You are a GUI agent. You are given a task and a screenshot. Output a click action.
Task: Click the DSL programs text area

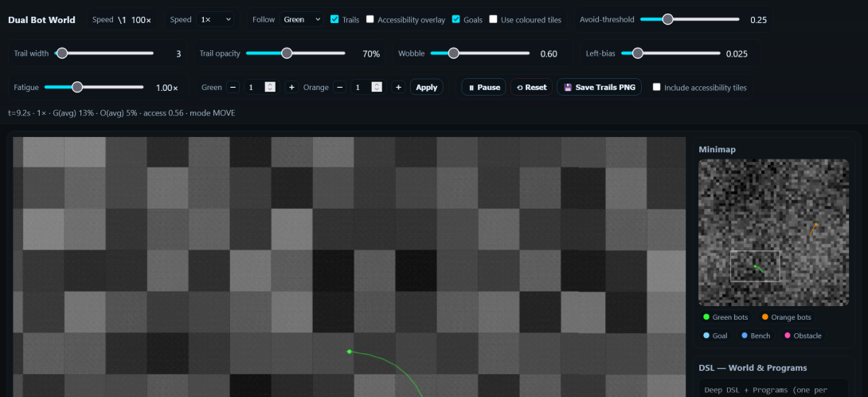click(x=773, y=388)
